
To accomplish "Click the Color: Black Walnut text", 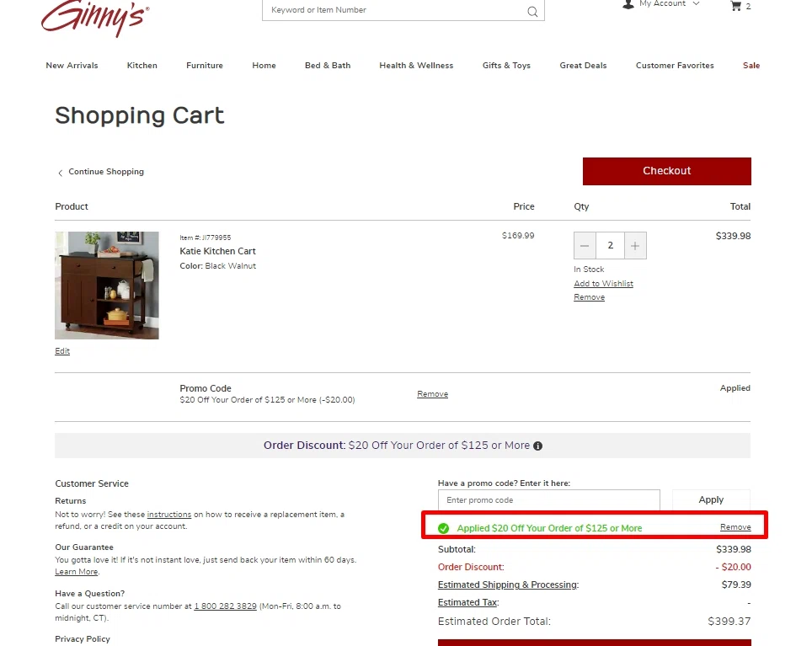I will click(217, 266).
